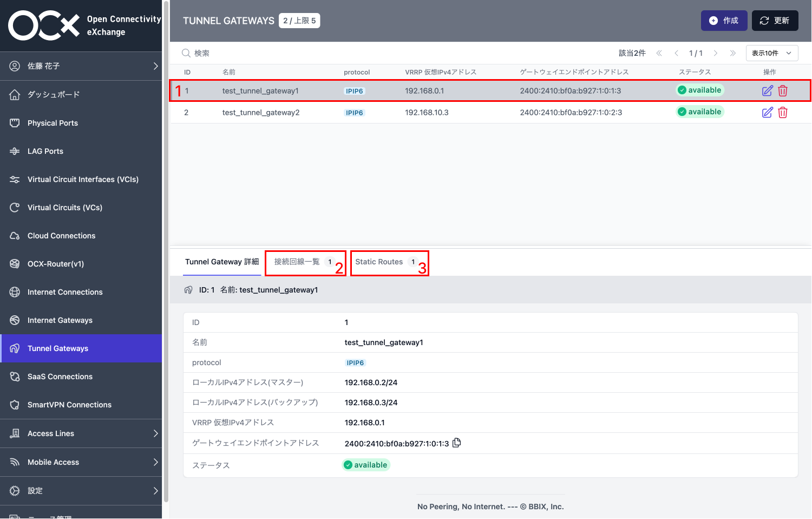Screen dimensions: 812x519
Task: Open Virtual Circuits (VCs) menu item
Action: pos(64,207)
